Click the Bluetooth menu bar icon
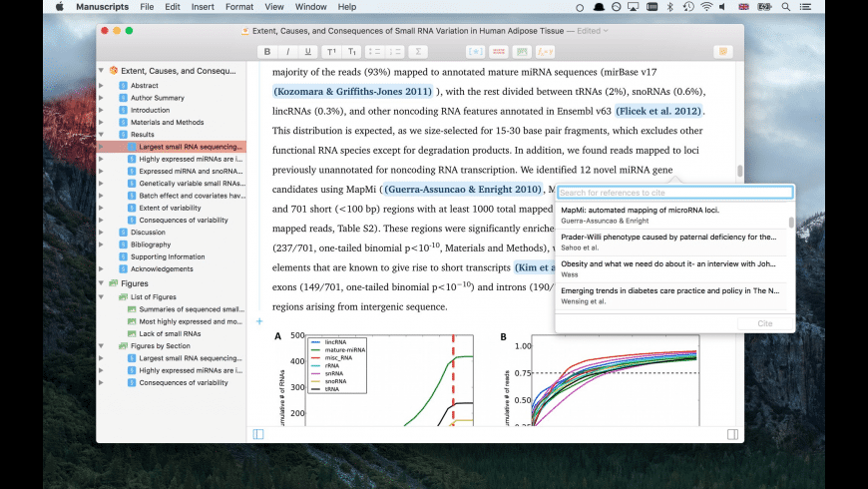The image size is (868, 489). coord(669,7)
